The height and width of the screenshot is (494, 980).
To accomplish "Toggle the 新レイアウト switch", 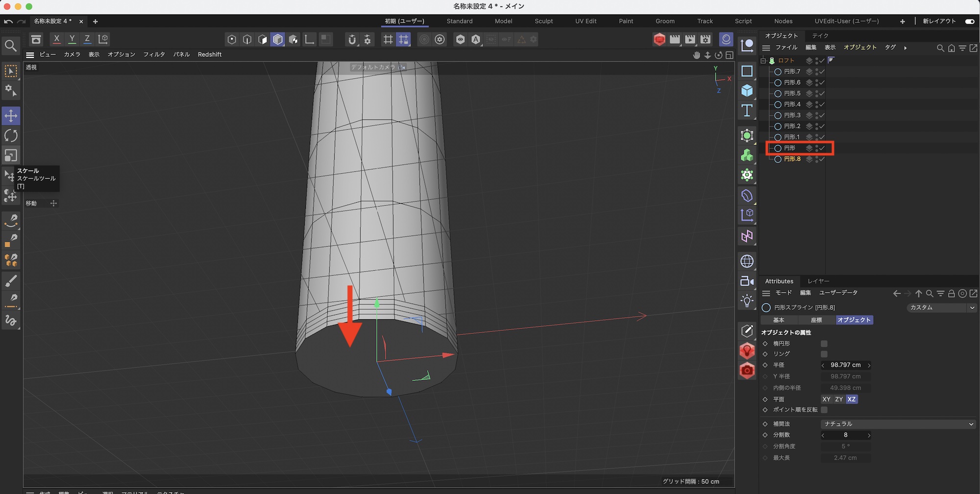I will point(969,22).
